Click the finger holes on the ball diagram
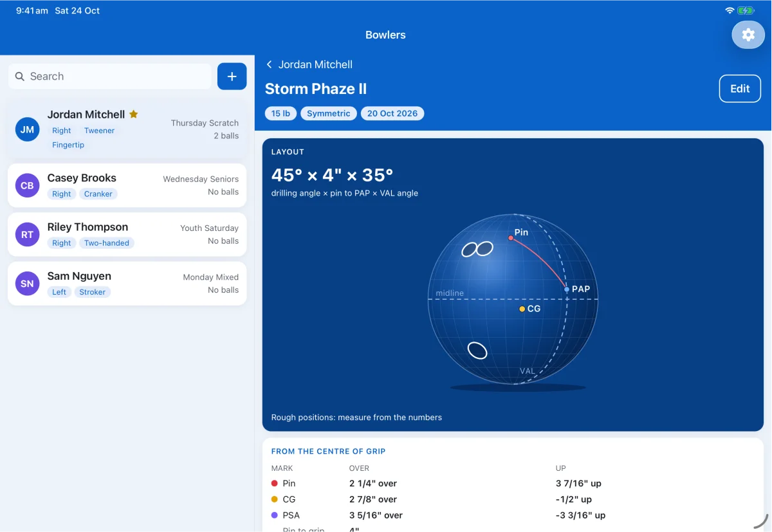Viewport: 772px width, 532px height. pyautogui.click(x=477, y=249)
